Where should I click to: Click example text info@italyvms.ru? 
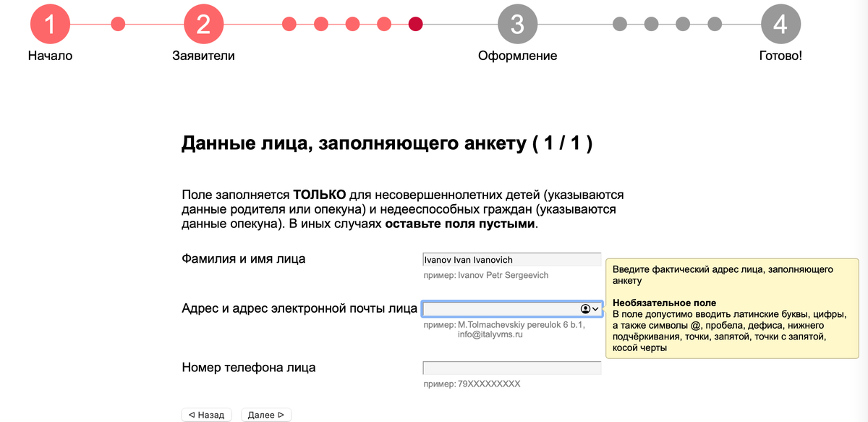coord(490,334)
